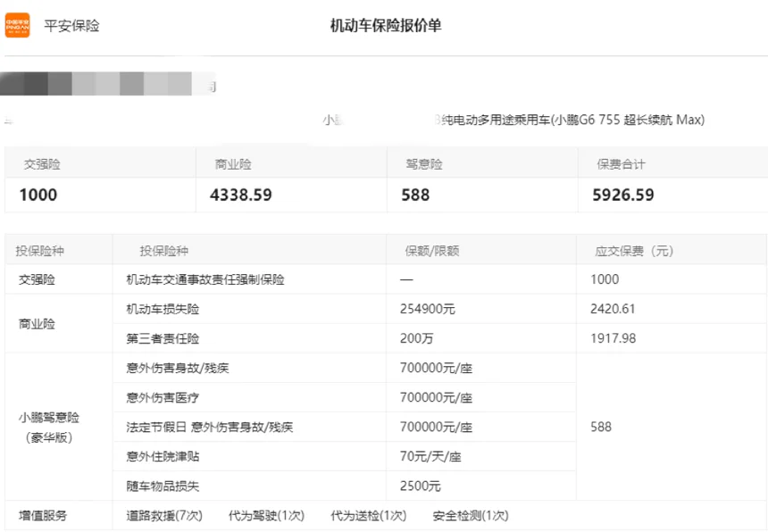Click the 平安保险 header text

point(71,26)
